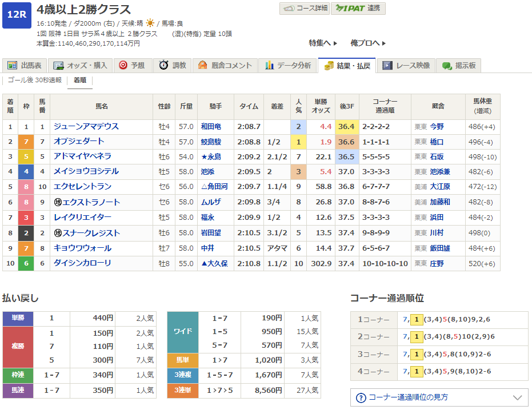Click the レース映像 video icon

click(387, 65)
